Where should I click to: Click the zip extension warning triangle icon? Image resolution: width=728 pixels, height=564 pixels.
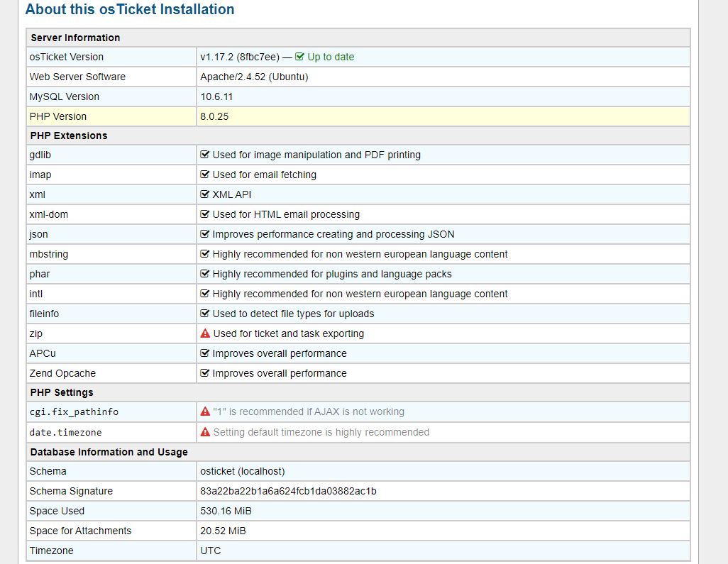click(205, 333)
